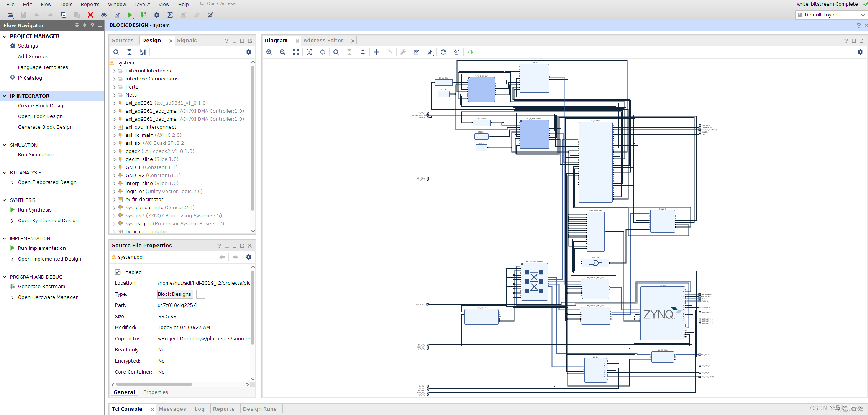The image size is (868, 415).
Task: Click Generate Bitstream in Flow Navigator
Action: coord(41,286)
